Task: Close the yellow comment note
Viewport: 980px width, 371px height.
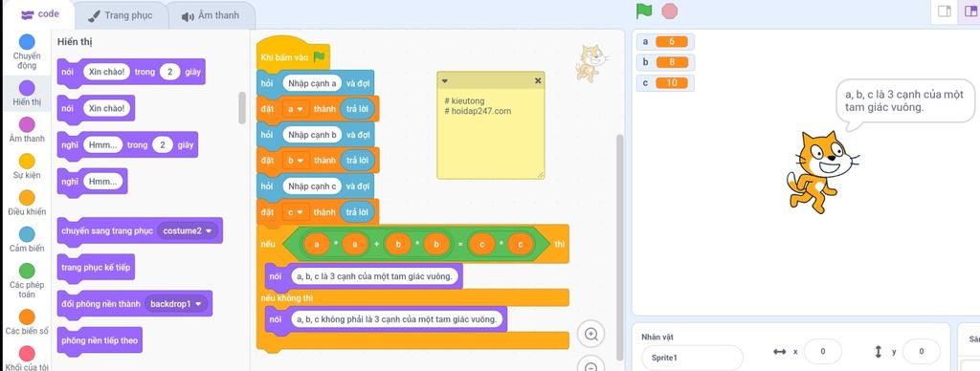Action: (538, 80)
